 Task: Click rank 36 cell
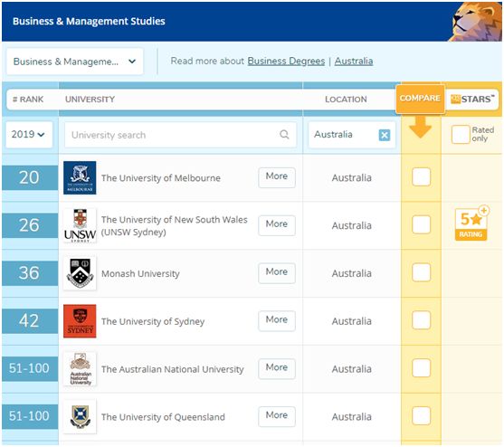30,273
